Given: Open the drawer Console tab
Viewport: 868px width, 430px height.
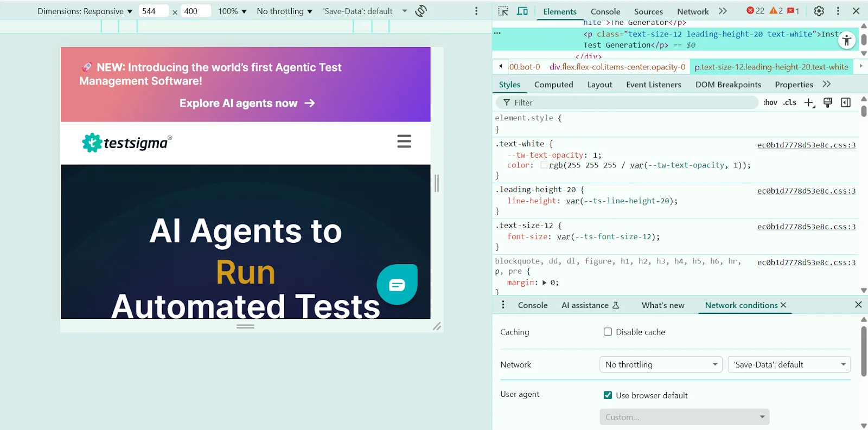Looking at the screenshot, I should pos(532,305).
